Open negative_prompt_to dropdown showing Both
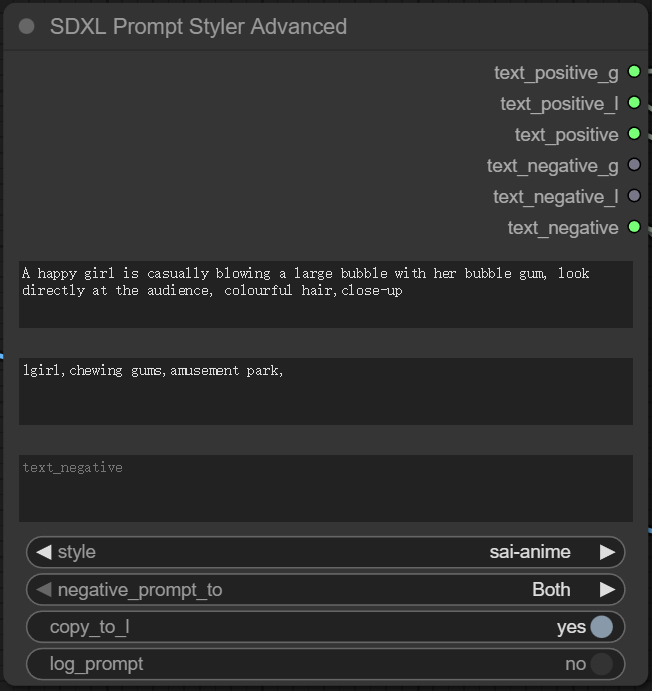Screen dimensions: 652x691 [x=325, y=590]
